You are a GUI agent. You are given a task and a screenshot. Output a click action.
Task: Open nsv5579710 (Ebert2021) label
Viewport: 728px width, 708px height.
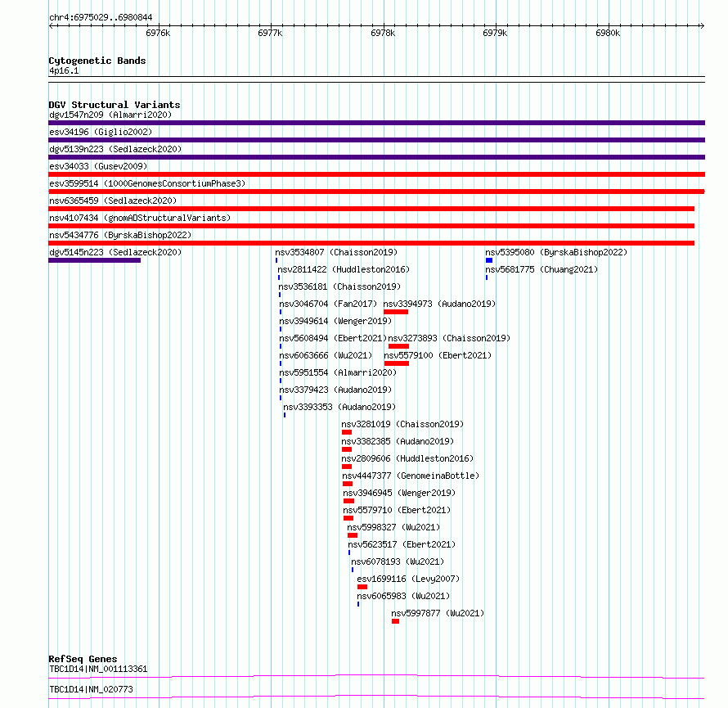point(397,510)
